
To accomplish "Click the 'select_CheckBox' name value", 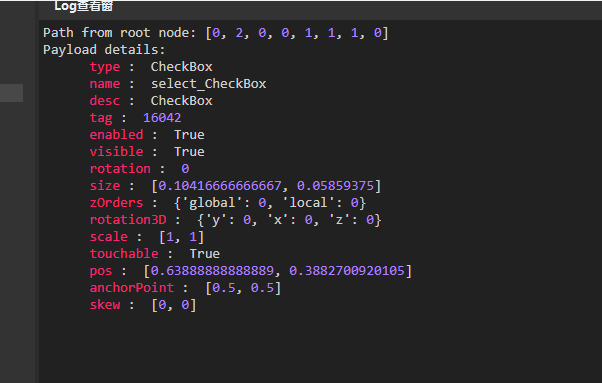I will click(x=208, y=84).
